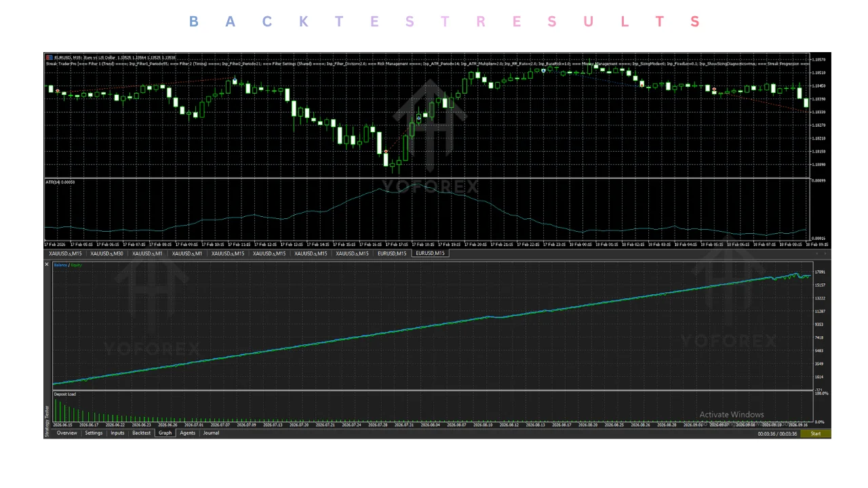Open the Inputs tab

pos(117,433)
